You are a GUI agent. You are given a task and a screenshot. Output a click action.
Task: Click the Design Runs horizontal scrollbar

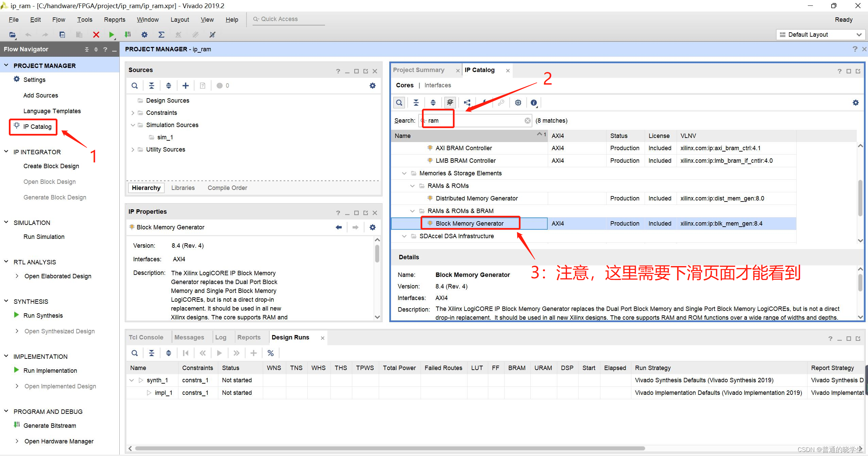390,449
